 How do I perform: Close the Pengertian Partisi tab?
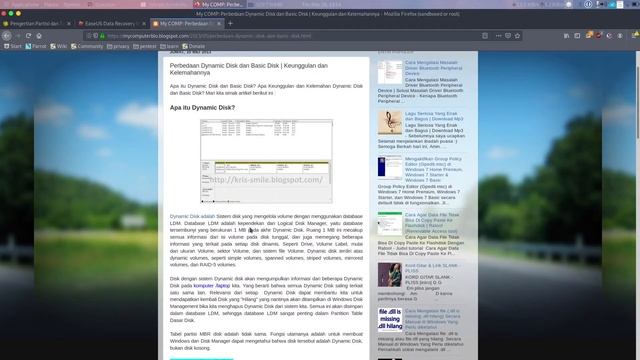(69, 24)
